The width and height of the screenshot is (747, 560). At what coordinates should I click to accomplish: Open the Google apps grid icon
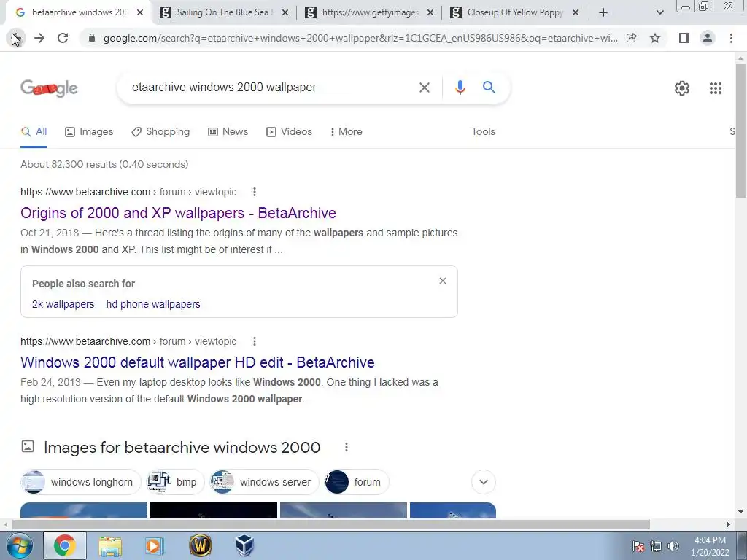715,88
